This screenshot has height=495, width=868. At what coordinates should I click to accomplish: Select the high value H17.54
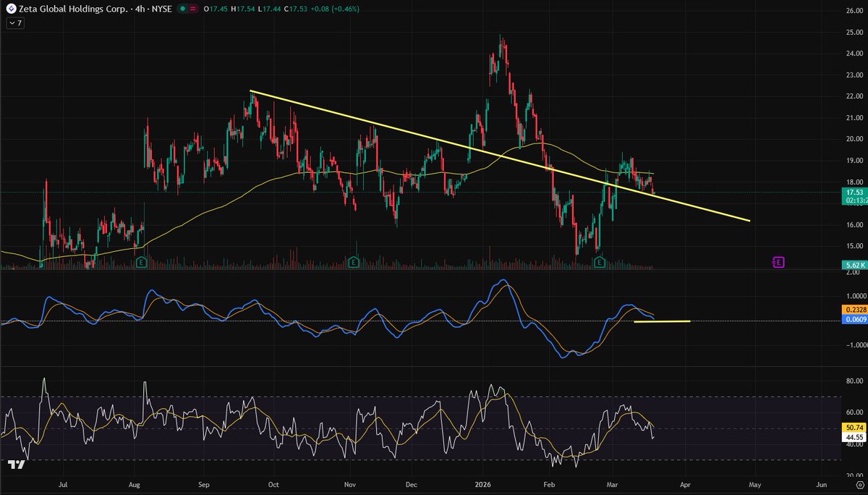(x=244, y=9)
